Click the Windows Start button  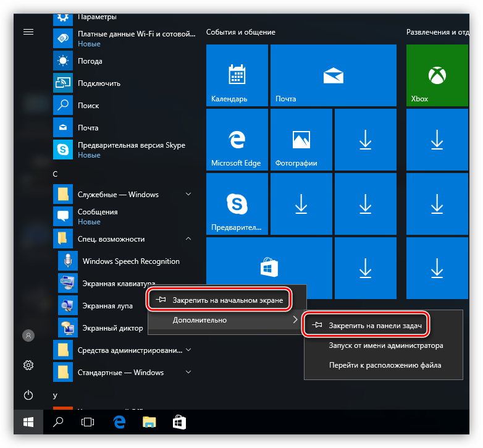click(28, 422)
